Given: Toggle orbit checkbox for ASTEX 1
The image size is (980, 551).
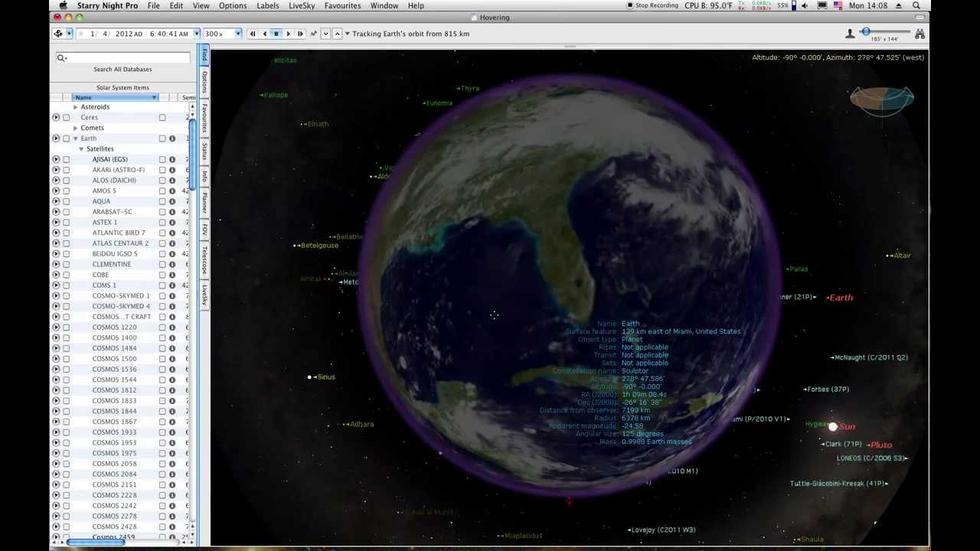Looking at the screenshot, I should pyautogui.click(x=162, y=222).
